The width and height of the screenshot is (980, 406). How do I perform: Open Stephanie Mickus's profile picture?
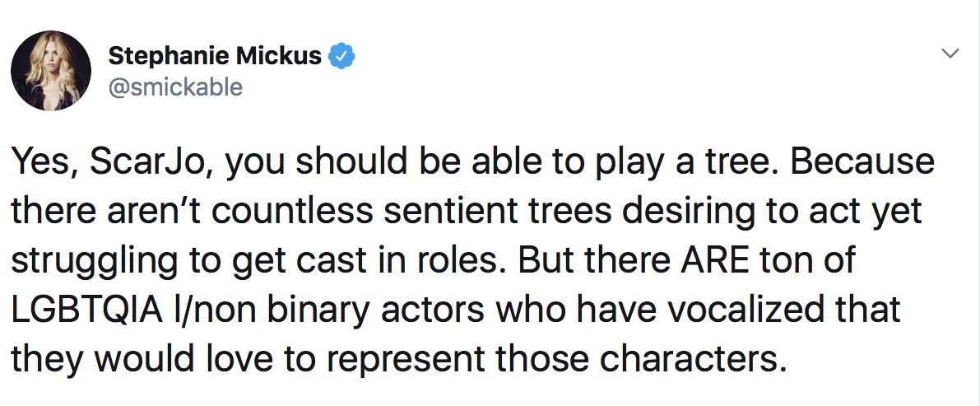(x=51, y=71)
